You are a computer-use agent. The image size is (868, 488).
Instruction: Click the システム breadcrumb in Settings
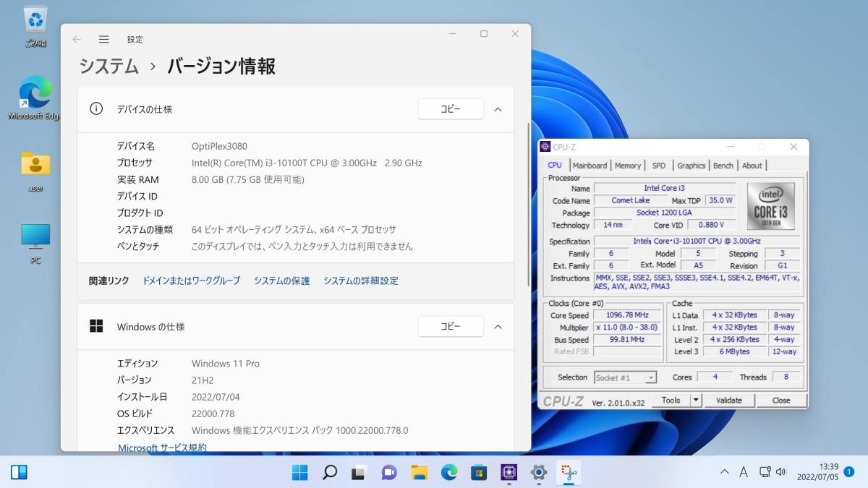109,67
